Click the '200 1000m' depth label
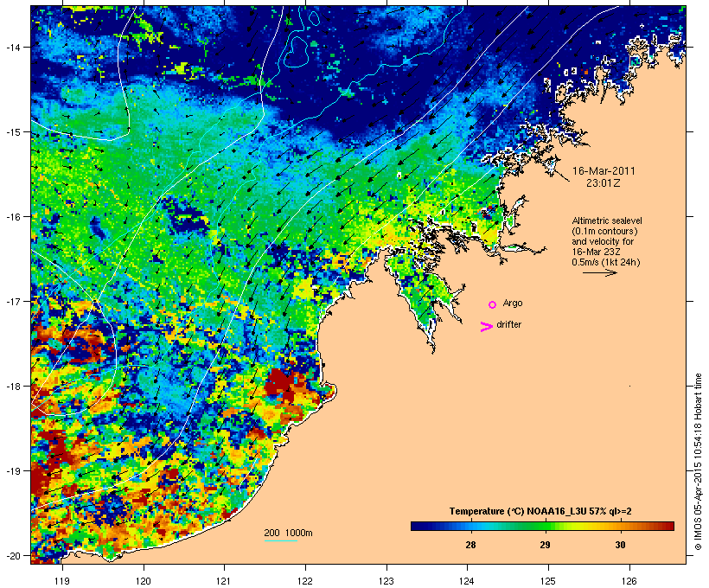The height and width of the screenshot is (588, 709). 288,533
